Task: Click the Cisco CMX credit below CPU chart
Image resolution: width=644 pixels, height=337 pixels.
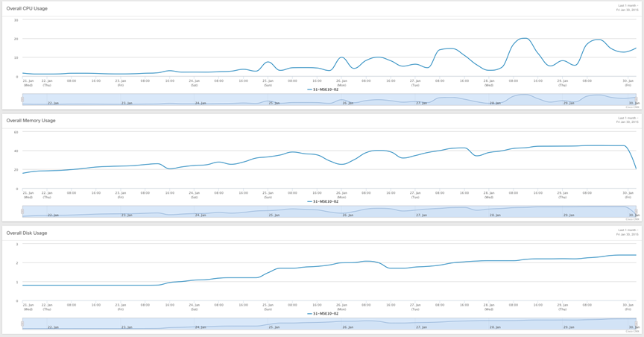Action: click(x=632, y=107)
